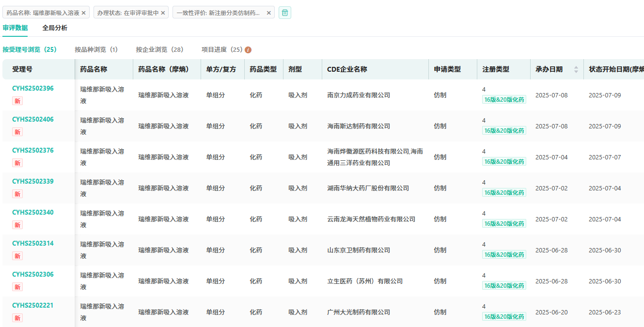Switch to 按品种浏览 view
Screen dimensions: 644x327
click(x=96, y=49)
